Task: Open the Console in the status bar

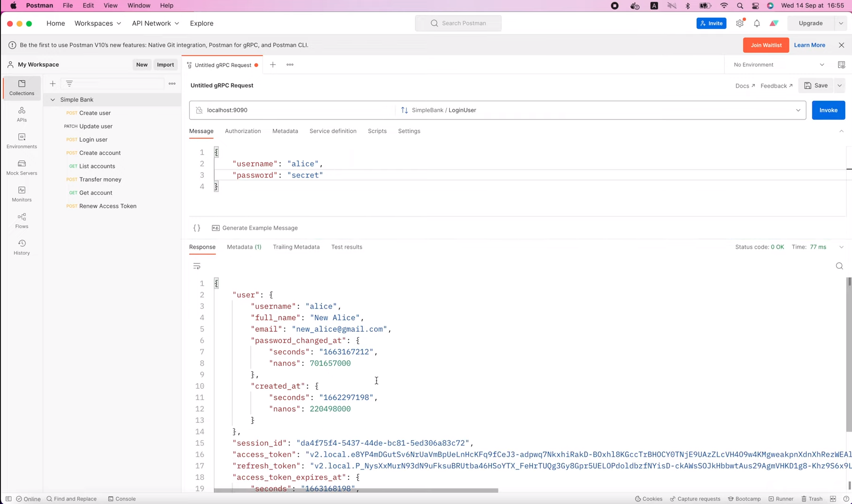Action: 122,499
